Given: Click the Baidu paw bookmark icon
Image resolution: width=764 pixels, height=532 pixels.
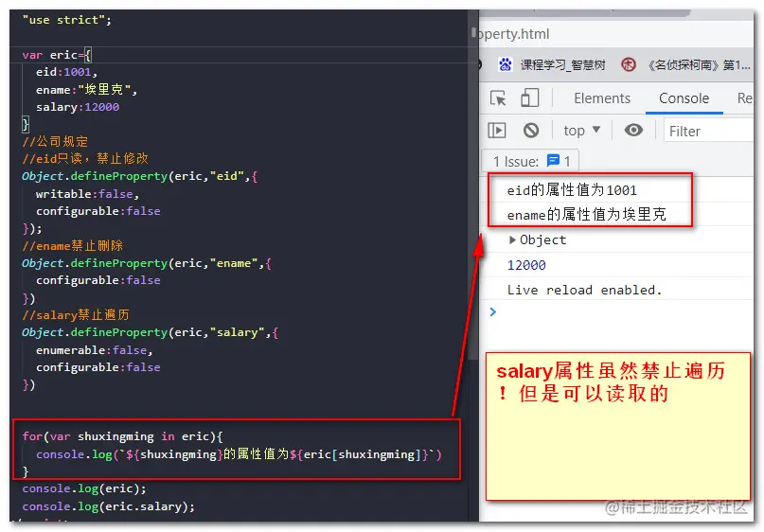Looking at the screenshot, I should click(506, 64).
